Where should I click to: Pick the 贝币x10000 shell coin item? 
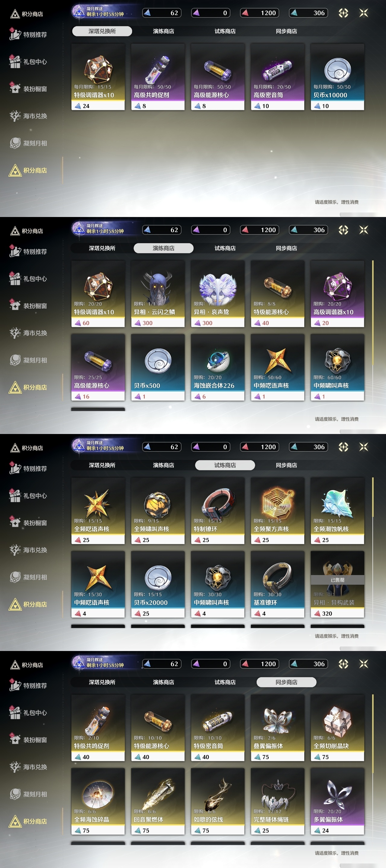(x=337, y=77)
